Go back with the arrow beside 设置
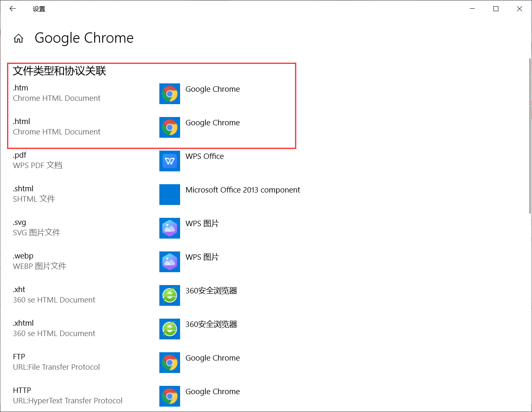The width and height of the screenshot is (532, 412). point(12,9)
